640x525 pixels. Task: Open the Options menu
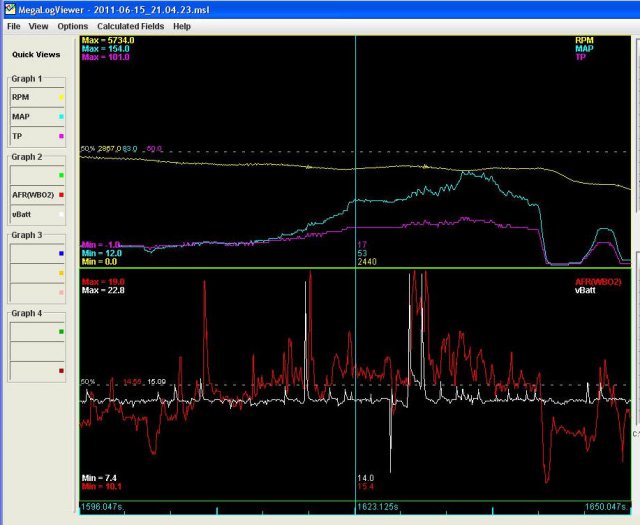pyautogui.click(x=72, y=26)
